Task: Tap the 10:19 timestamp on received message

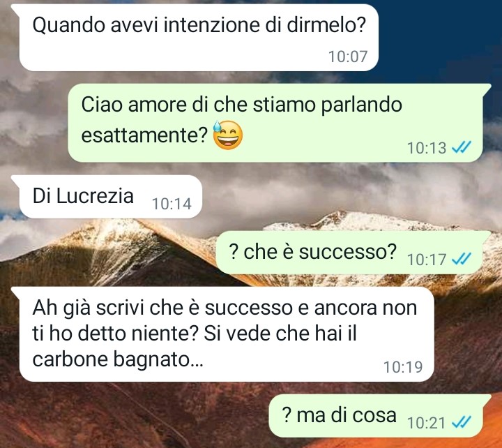Action: 403,367
